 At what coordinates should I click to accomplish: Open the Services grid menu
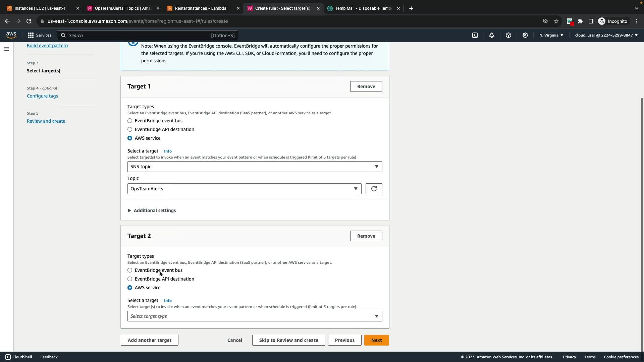(x=39, y=35)
